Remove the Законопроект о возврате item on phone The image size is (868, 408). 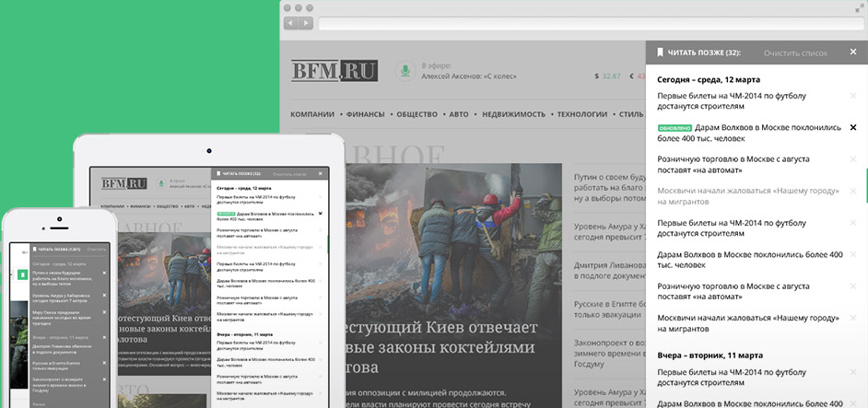click(x=104, y=379)
